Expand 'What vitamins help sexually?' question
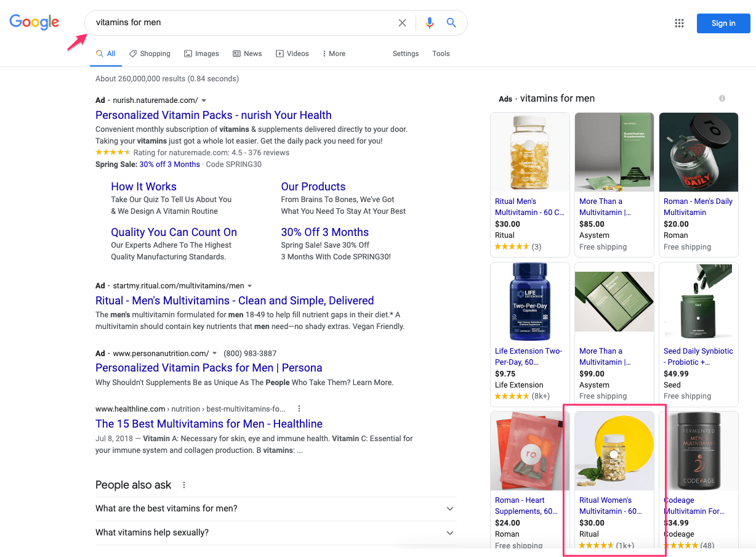 [276, 533]
